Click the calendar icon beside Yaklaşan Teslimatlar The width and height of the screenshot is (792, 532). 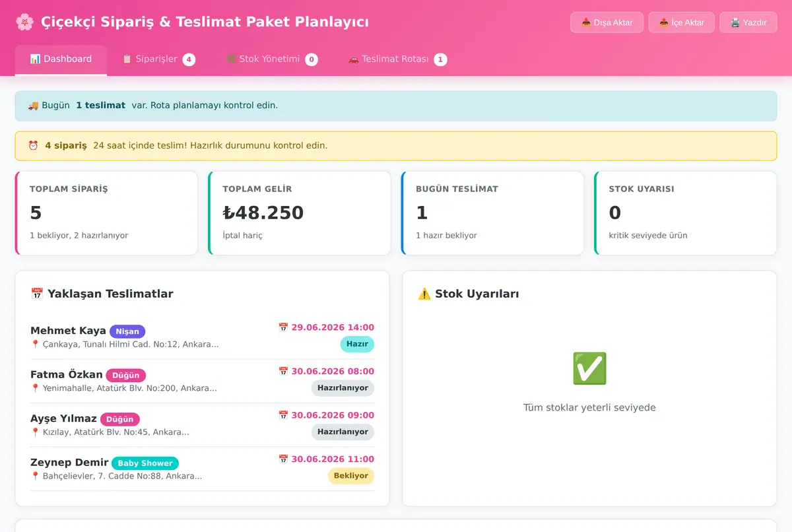click(x=37, y=294)
